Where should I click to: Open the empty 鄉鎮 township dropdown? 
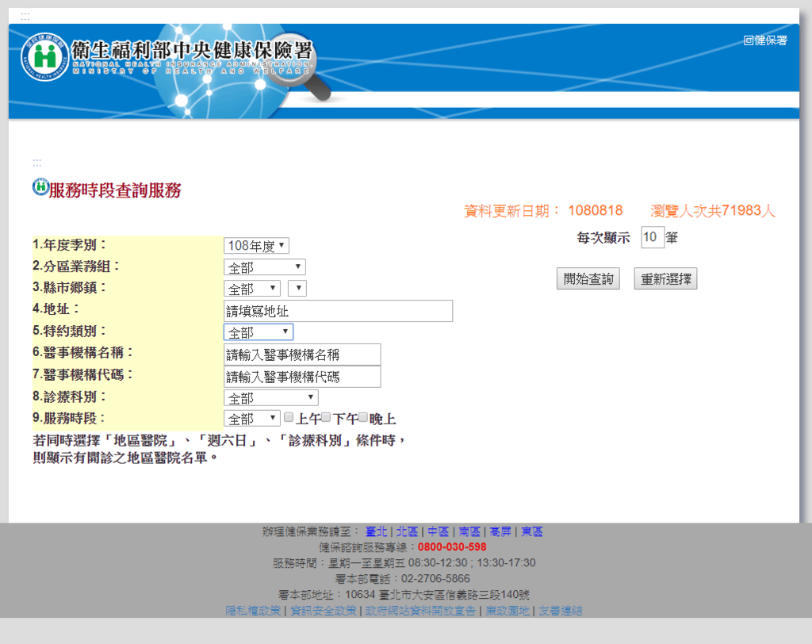297,289
